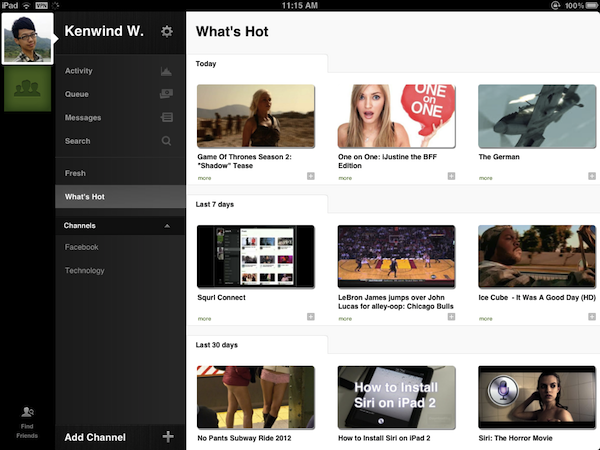Viewport: 600px width, 450px height.
Task: Open the Activity menu item
Action: (x=120, y=71)
